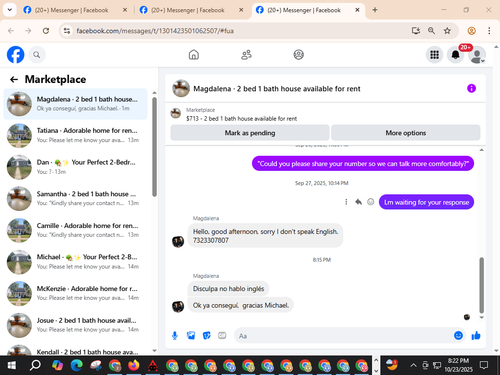This screenshot has height=375, width=500.
Task: Click Tatiana conversation house thumbnail
Action: pyautogui.click(x=19, y=136)
